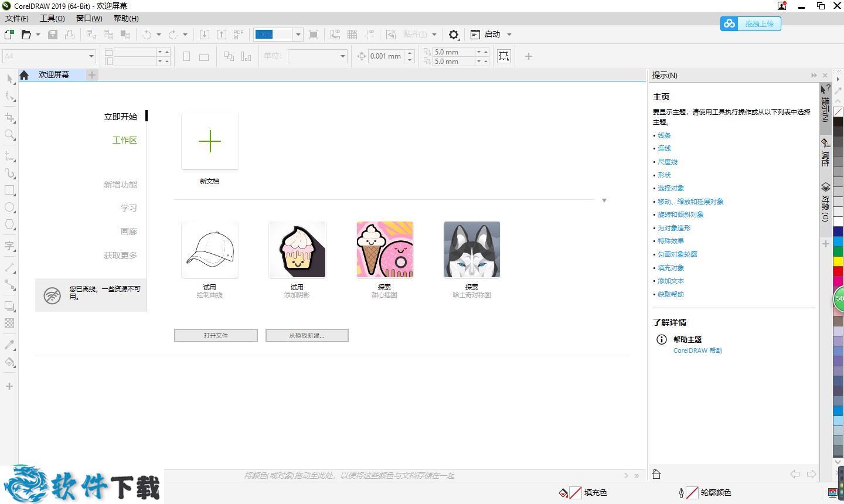This screenshot has height=504, width=844.
Task: Open the 属性 docker side tab
Action: click(x=825, y=152)
